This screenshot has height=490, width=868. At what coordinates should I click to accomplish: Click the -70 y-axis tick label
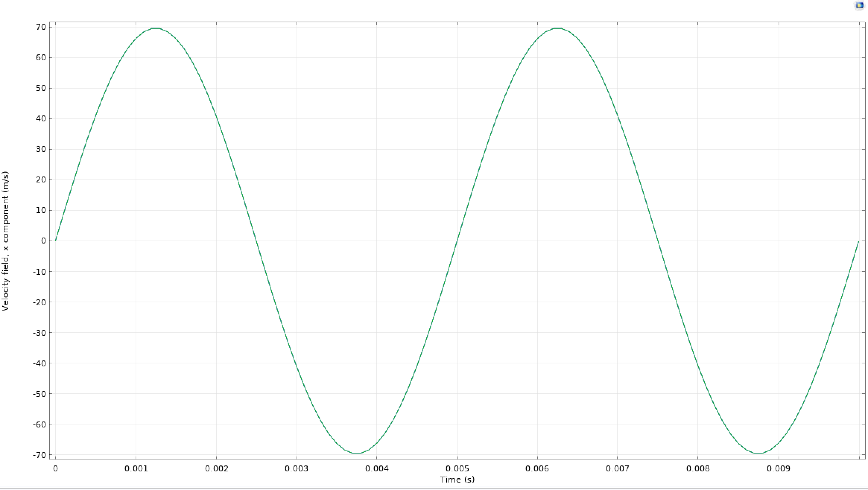coord(39,455)
